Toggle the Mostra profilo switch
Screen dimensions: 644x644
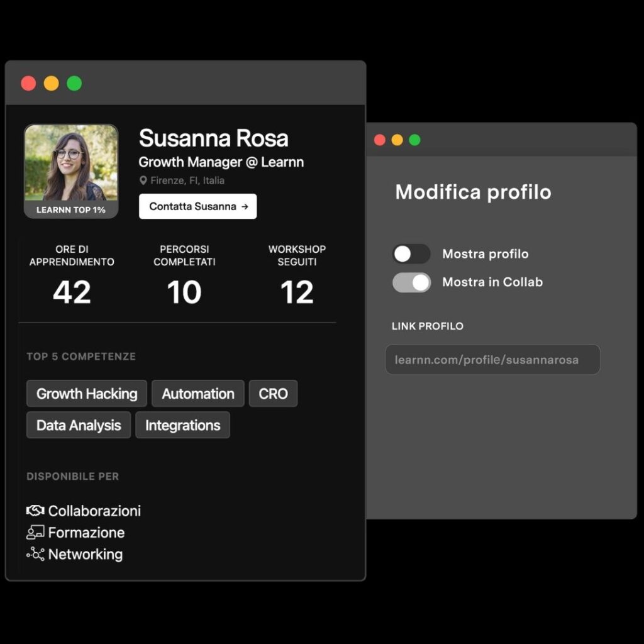(x=411, y=254)
